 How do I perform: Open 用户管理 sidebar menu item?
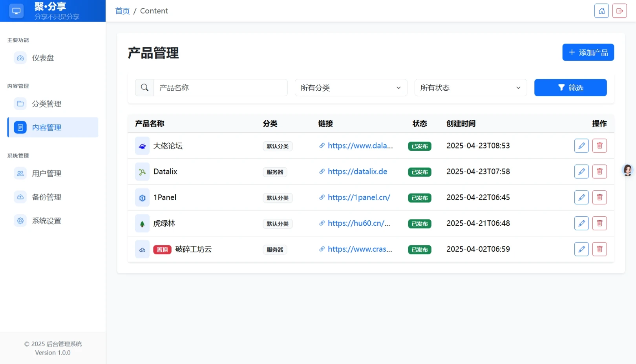click(46, 174)
